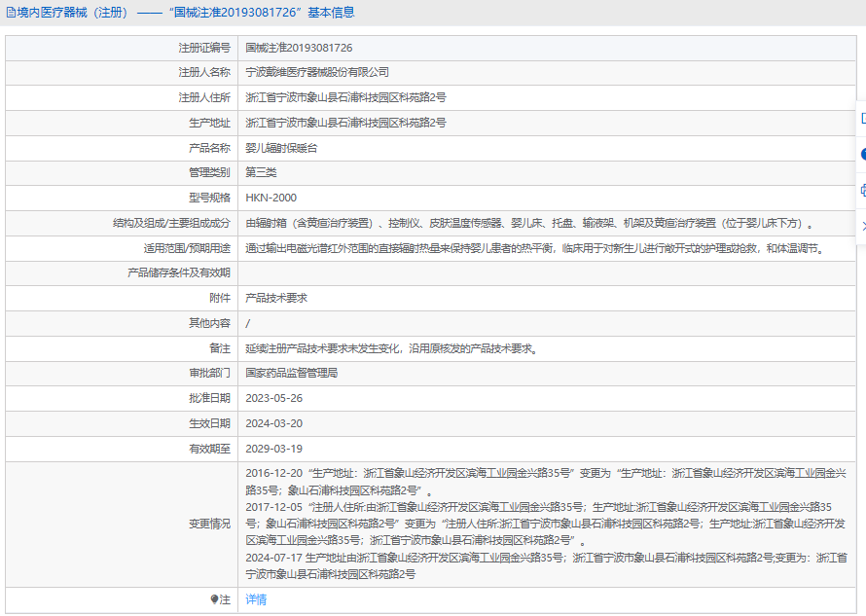Click the 备注 field label
Viewport: 866px width, 616px height.
coord(220,348)
